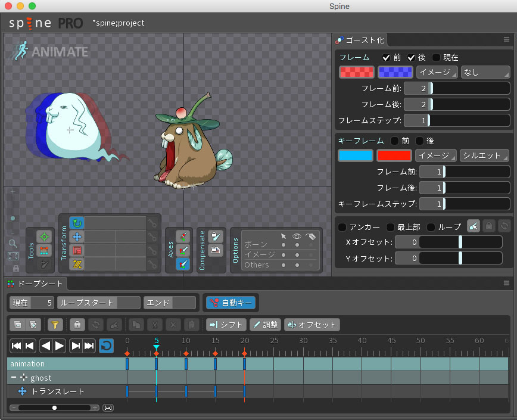
Task: Choose World axes option
Action: tap(183, 264)
